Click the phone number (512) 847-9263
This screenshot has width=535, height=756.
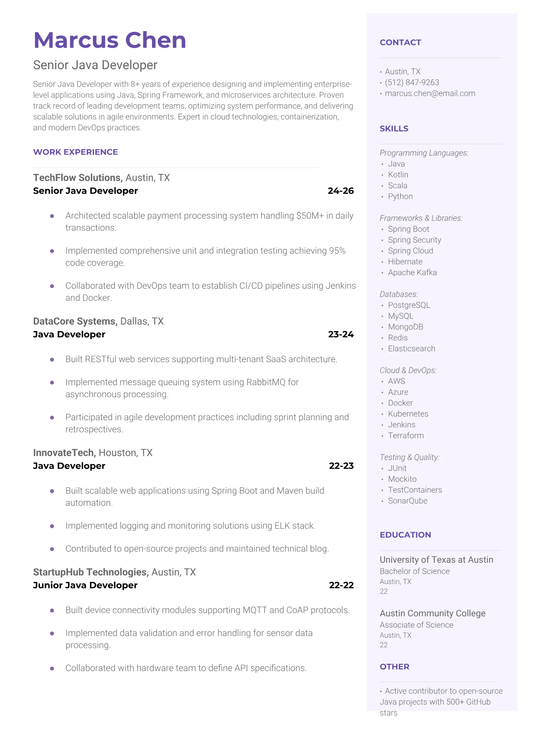tap(412, 83)
